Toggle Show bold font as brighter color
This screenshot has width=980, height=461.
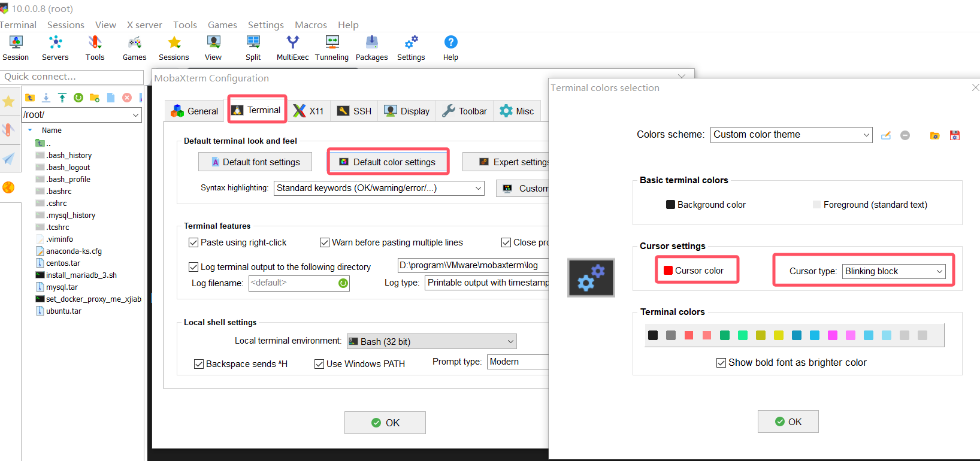click(x=721, y=363)
